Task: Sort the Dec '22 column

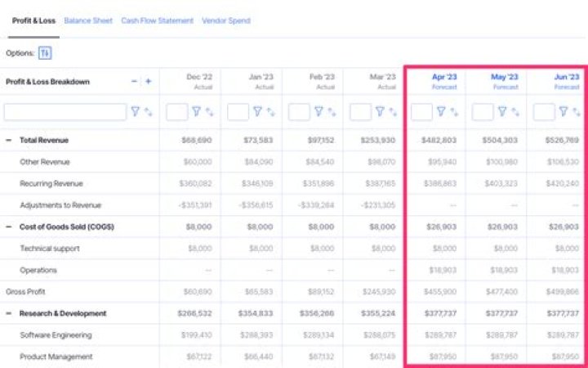Action: pyautogui.click(x=209, y=112)
